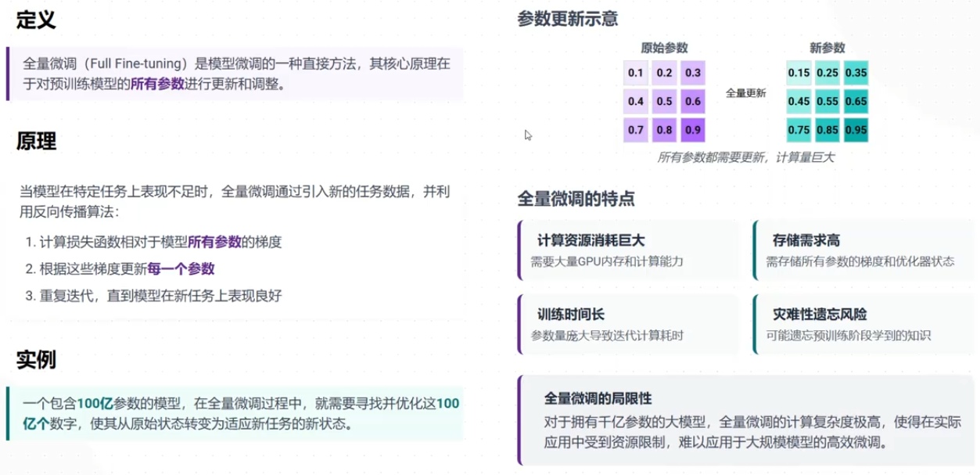Image resolution: width=980 pixels, height=475 pixels.
Task: Select the original parameter cell 0.2
Action: (x=664, y=73)
